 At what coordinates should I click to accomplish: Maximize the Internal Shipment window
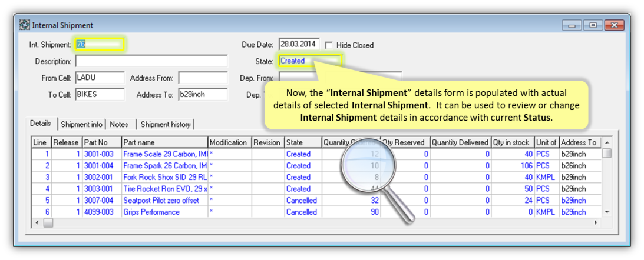coord(593,25)
